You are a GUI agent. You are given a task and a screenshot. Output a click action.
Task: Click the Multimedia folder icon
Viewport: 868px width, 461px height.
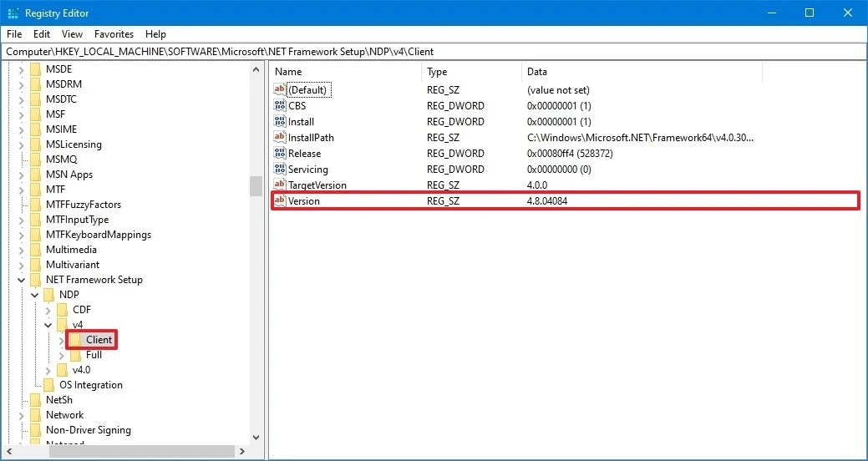(x=36, y=250)
